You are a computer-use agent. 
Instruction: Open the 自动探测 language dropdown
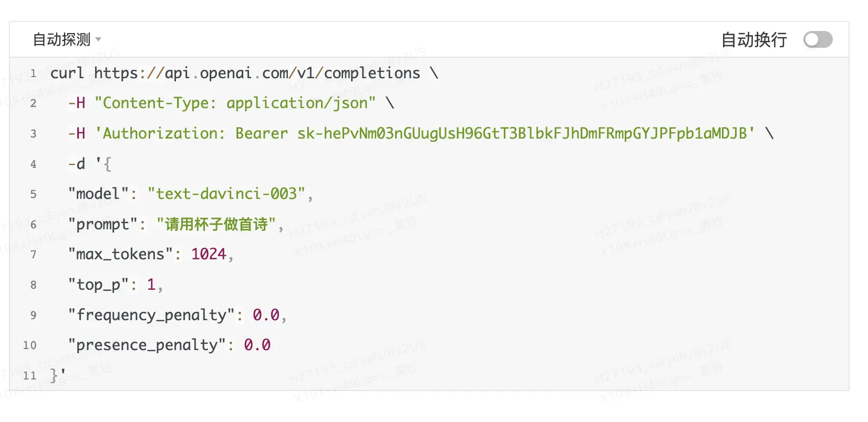[x=67, y=39]
